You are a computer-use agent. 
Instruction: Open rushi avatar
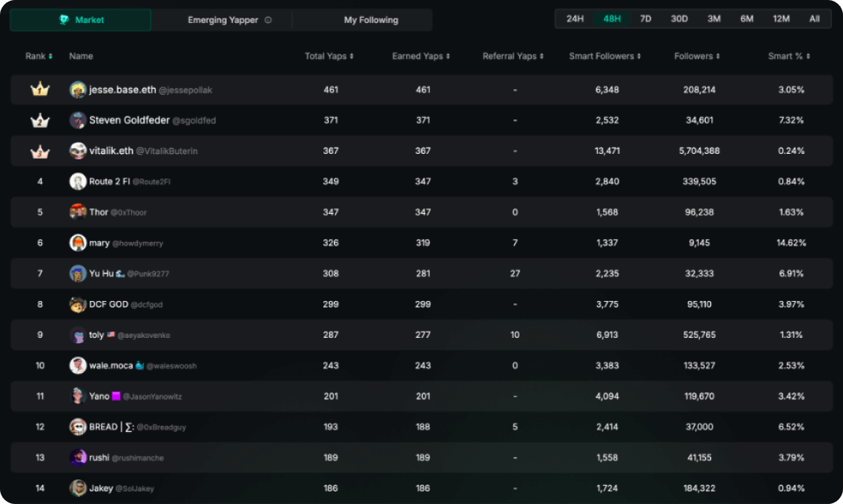(78, 457)
